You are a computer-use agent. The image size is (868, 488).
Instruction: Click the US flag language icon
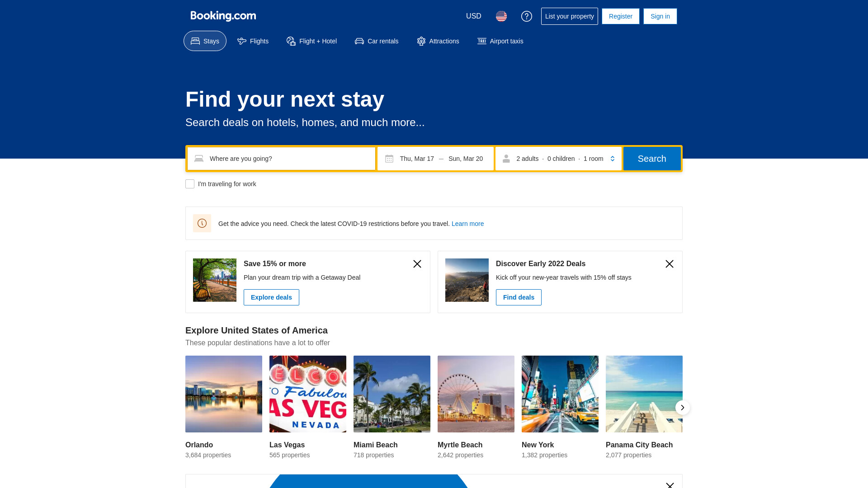tap(501, 16)
